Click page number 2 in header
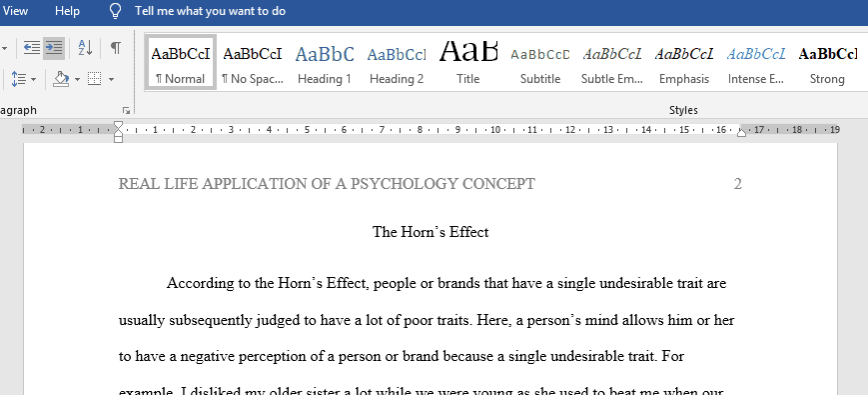This screenshot has width=868, height=395. point(737,184)
